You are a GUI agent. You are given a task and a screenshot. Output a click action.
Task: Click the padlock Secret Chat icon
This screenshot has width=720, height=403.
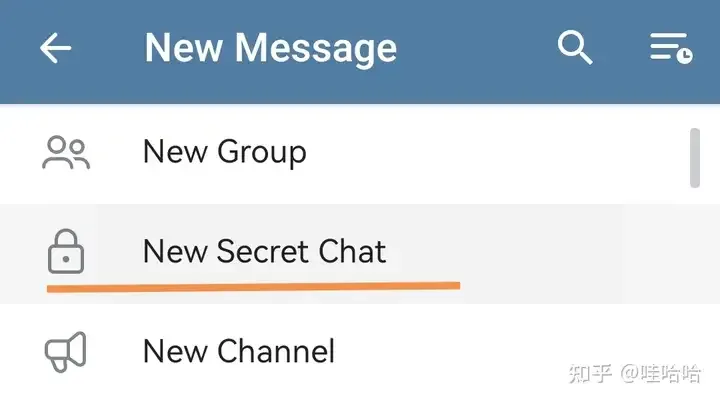click(x=66, y=251)
